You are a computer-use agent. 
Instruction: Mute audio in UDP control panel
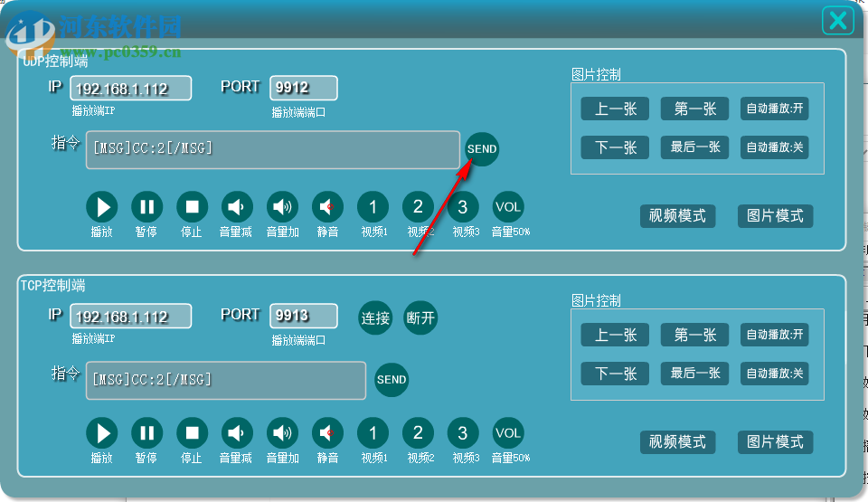pos(327,207)
